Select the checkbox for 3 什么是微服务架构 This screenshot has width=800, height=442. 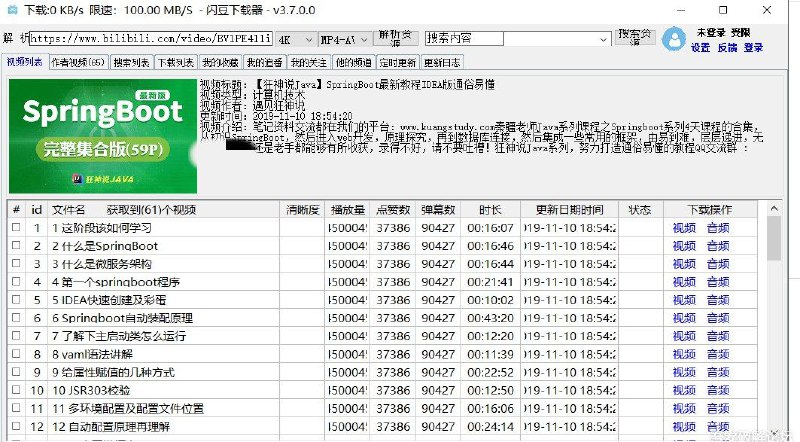pos(16,263)
